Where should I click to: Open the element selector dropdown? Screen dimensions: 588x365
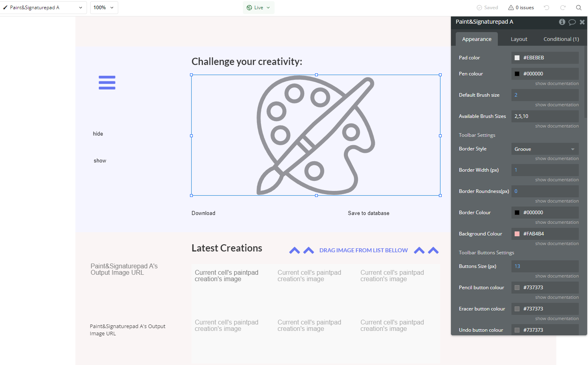(x=43, y=8)
